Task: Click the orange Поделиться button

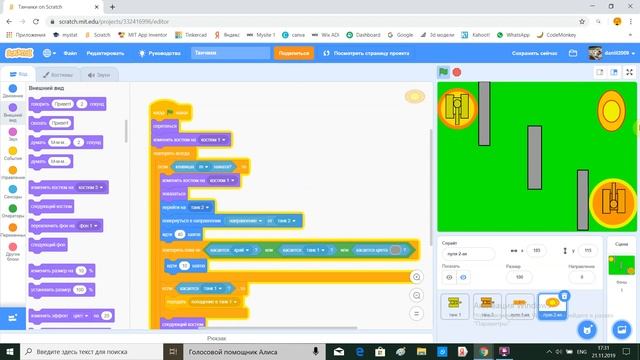Action: 294,53
